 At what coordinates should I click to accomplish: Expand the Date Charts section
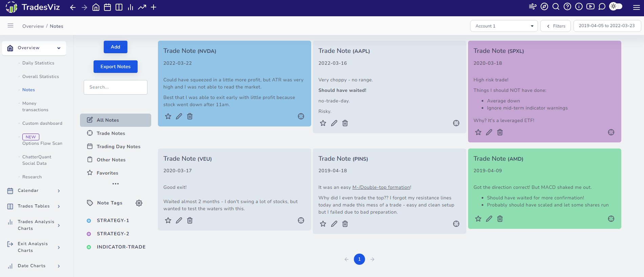coord(34,266)
